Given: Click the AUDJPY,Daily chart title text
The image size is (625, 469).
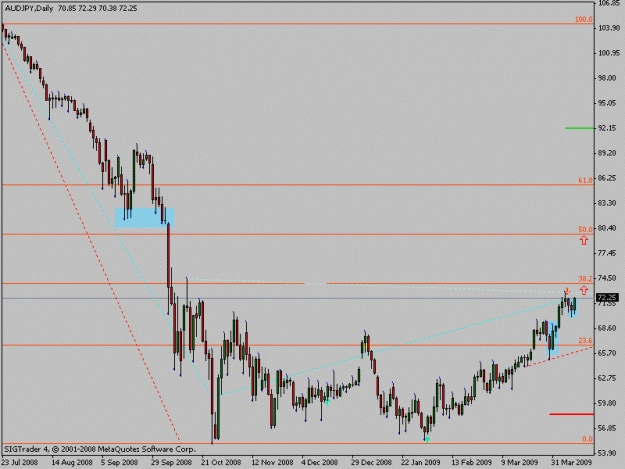Looking at the screenshot, I should (x=29, y=8).
